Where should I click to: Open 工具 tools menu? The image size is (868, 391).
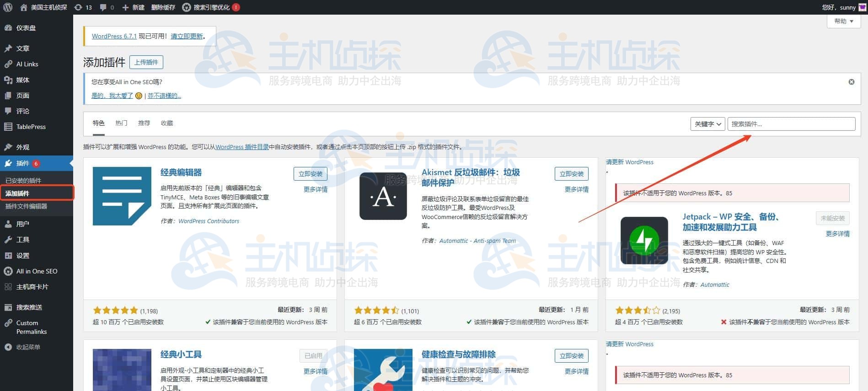click(37, 240)
